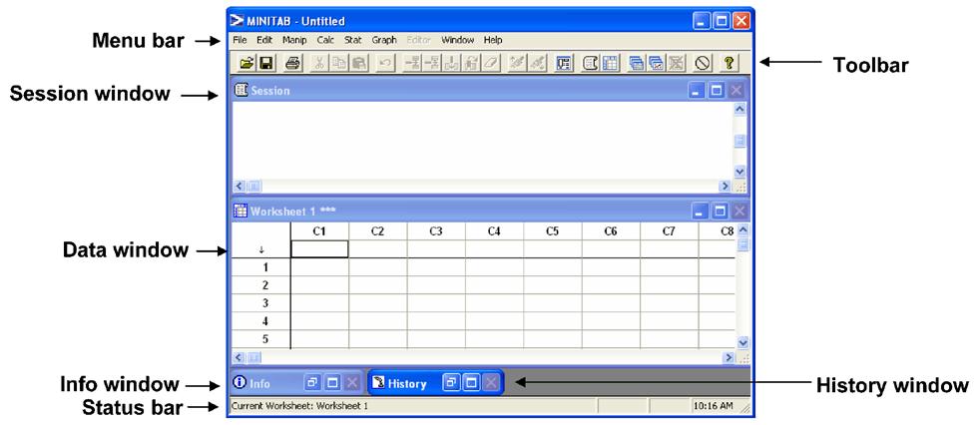This screenshot has width=980, height=425.
Task: Toggle the data entry direction arrow
Action: click(x=261, y=249)
